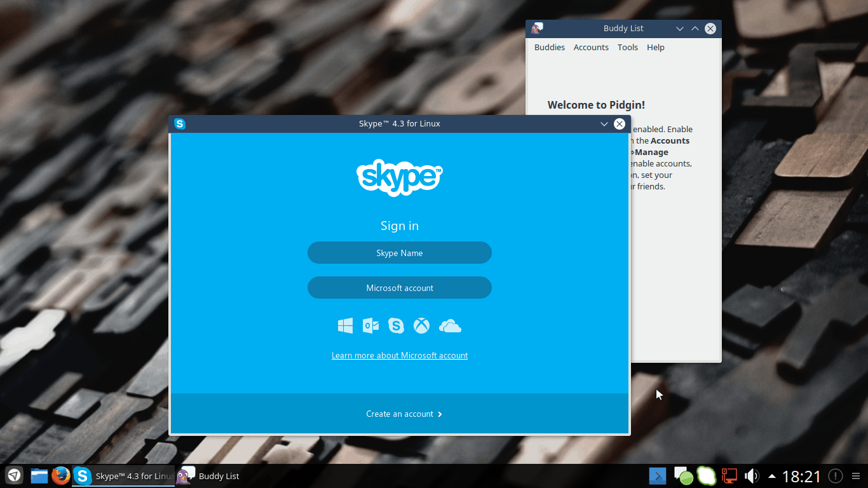Screen dimensions: 868x488
Task: Open Accounts menu in Buddy List
Action: tap(591, 48)
